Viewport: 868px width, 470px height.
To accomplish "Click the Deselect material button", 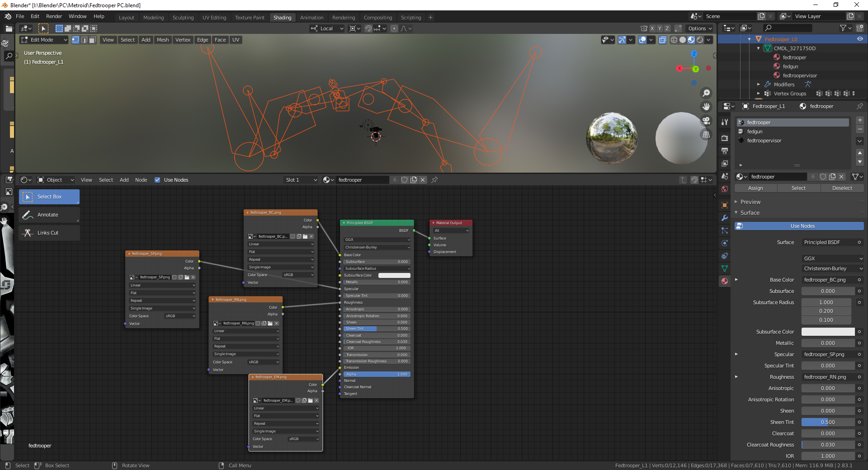I will tap(842, 188).
